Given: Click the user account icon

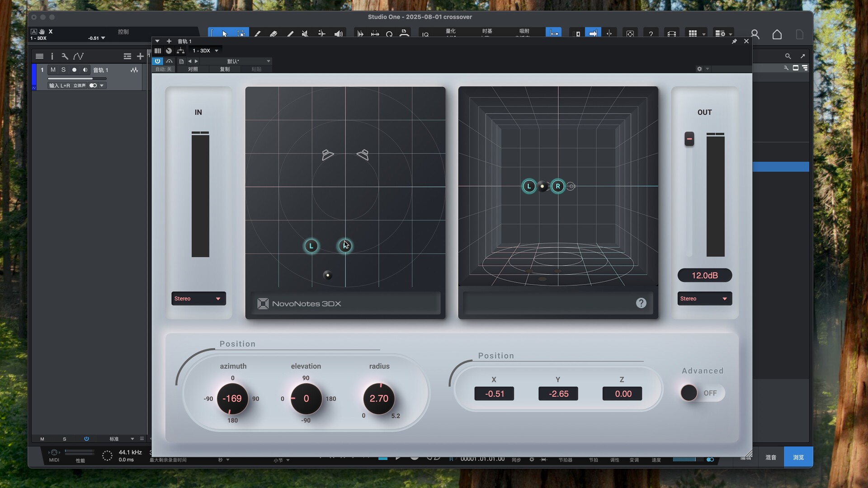Looking at the screenshot, I should (x=755, y=34).
